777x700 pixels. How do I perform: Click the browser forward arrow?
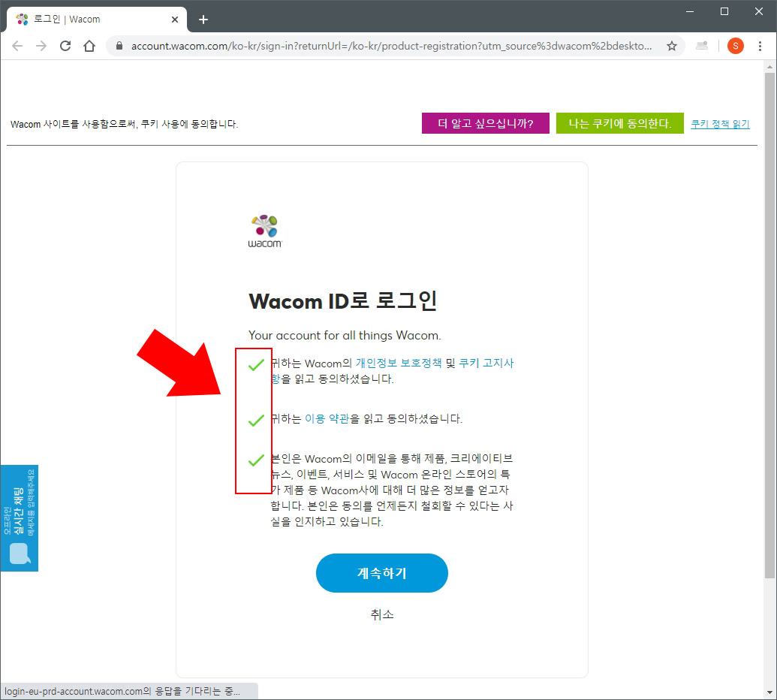click(41, 46)
